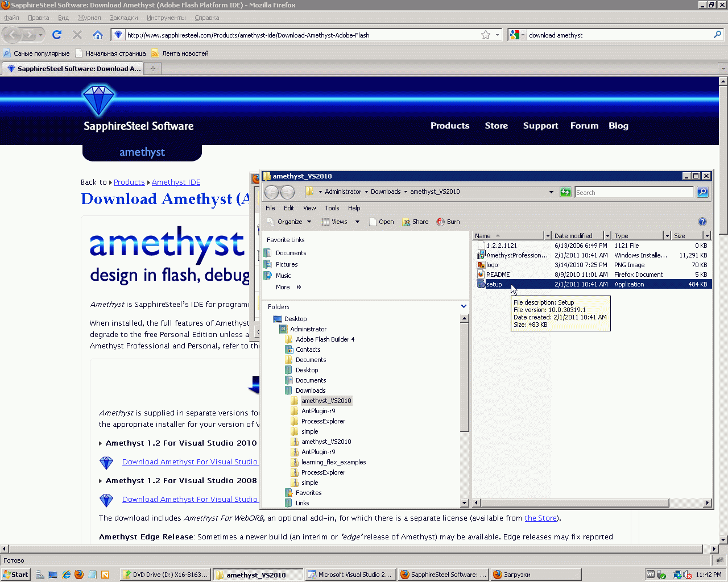The height and width of the screenshot is (582, 728).
Task: Click the Amethyst IDE breadcrumb link
Action: tap(176, 182)
